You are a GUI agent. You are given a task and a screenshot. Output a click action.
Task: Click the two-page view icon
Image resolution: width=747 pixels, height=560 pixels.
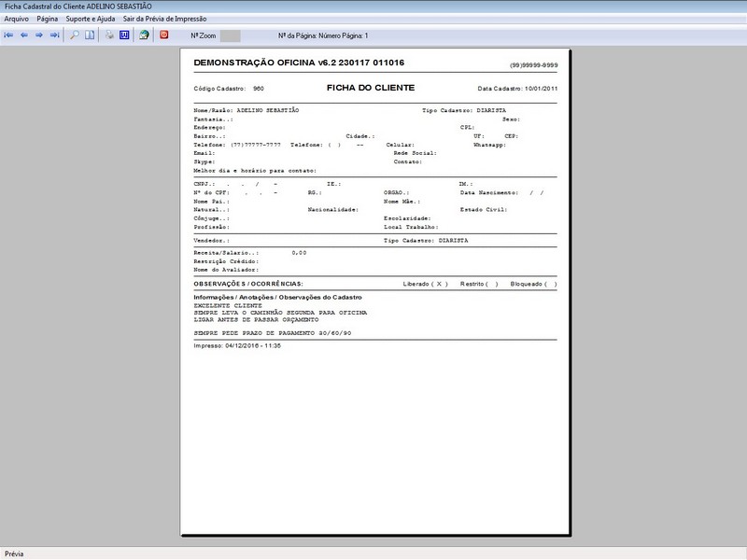point(90,35)
